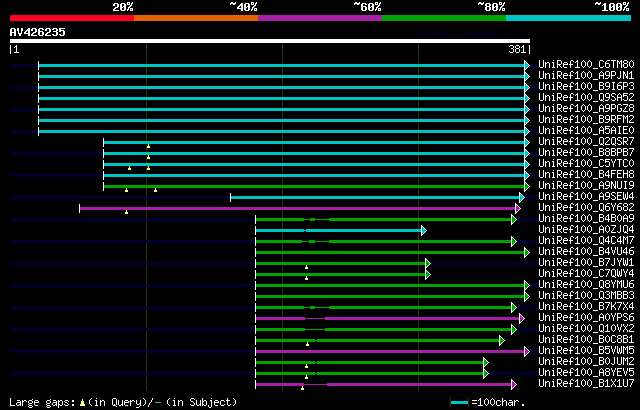Click the query start position 1 label

click(16, 49)
